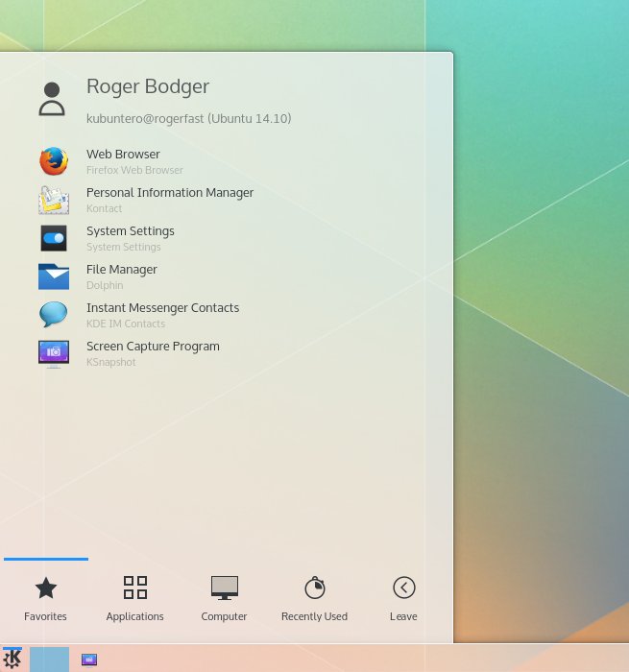Show the Computer tab
The image size is (629, 672).
[x=224, y=599]
